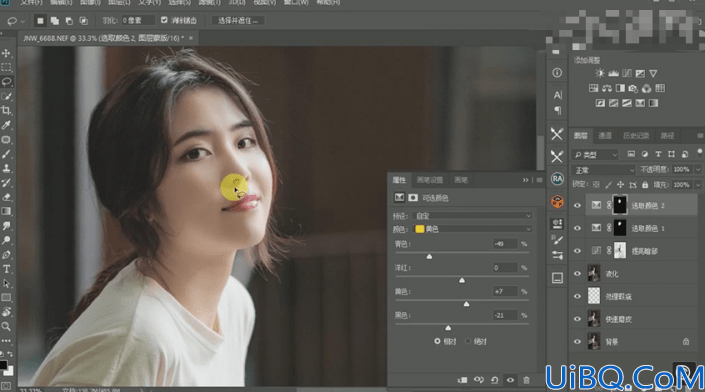Switch to the 历史记录 history tab
Image resolution: width=705 pixels, height=392 pixels.
[636, 136]
